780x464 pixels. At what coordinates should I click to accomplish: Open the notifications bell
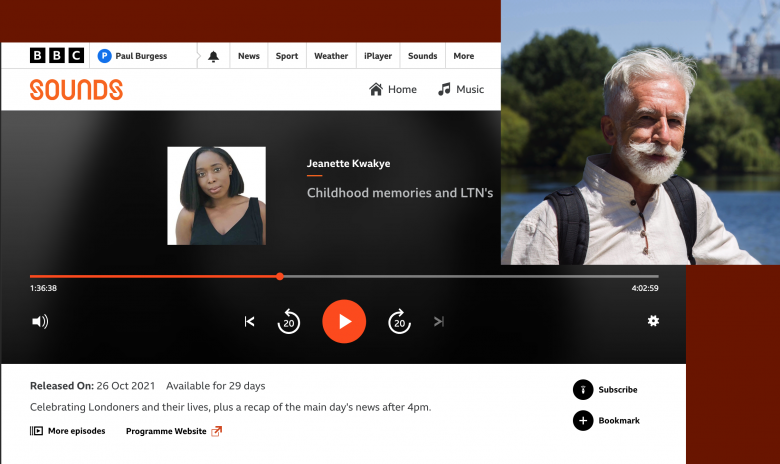pos(213,56)
